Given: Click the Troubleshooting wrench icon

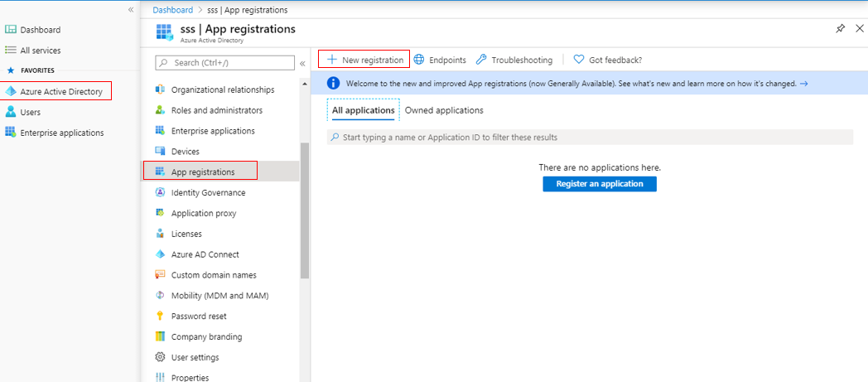Looking at the screenshot, I should pyautogui.click(x=481, y=59).
